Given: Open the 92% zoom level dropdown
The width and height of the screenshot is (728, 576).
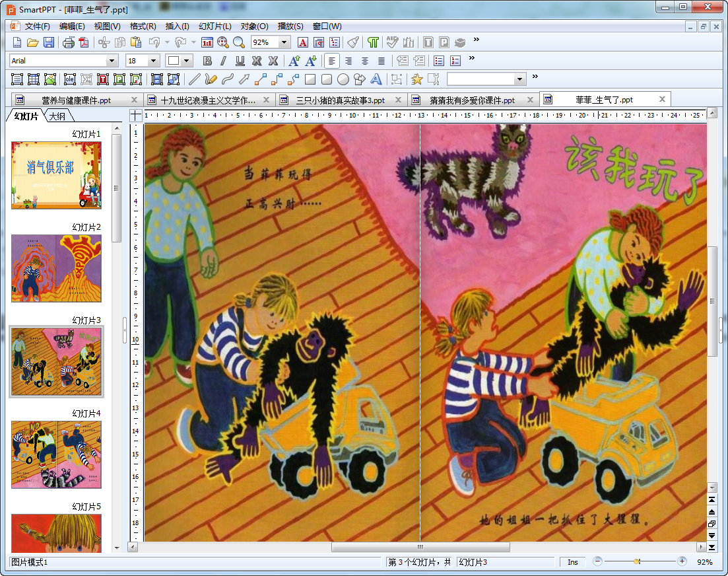Looking at the screenshot, I should click(284, 42).
